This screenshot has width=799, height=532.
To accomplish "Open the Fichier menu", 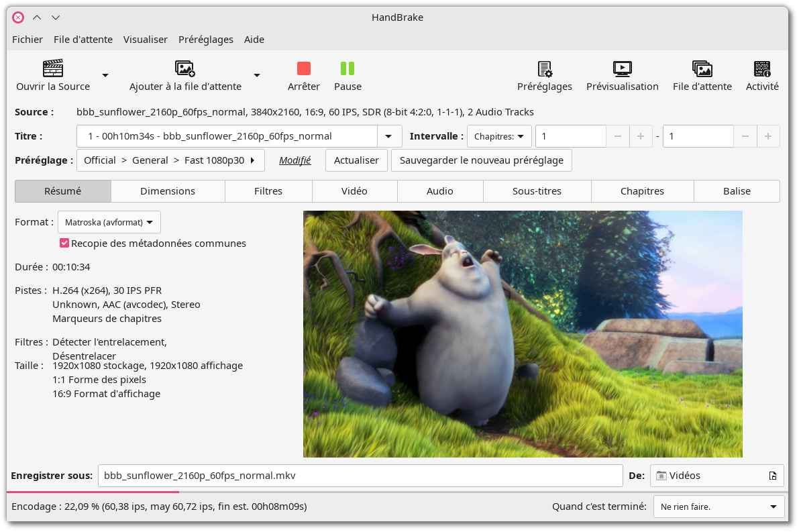I will tap(28, 39).
